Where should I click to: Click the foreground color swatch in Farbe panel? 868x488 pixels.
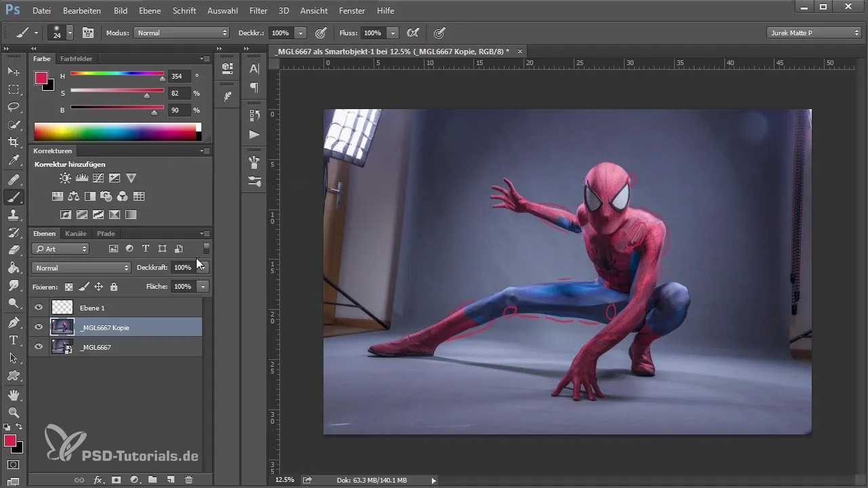41,78
